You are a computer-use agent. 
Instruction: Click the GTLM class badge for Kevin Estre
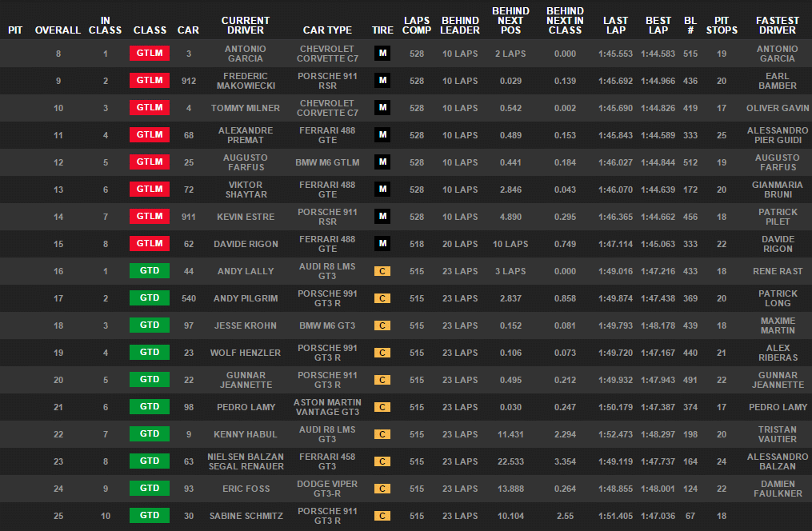[x=150, y=217]
